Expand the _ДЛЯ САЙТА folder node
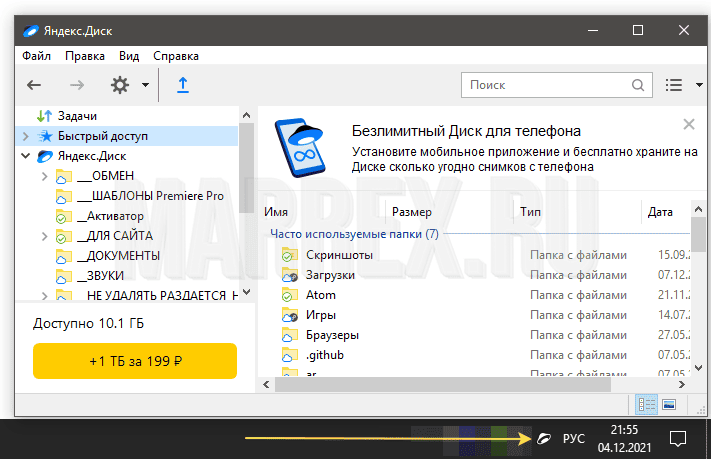 pos(44,236)
